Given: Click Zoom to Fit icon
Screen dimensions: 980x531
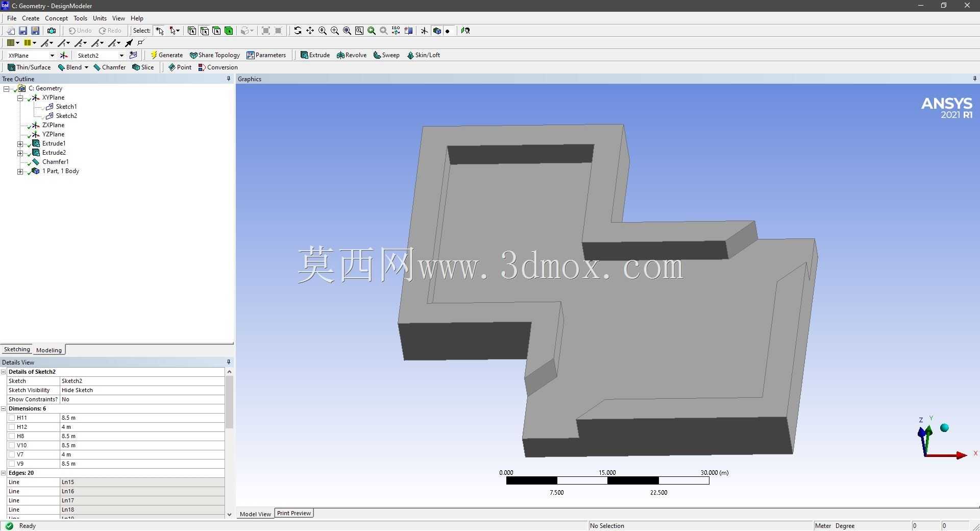Looking at the screenshot, I should pos(347,31).
